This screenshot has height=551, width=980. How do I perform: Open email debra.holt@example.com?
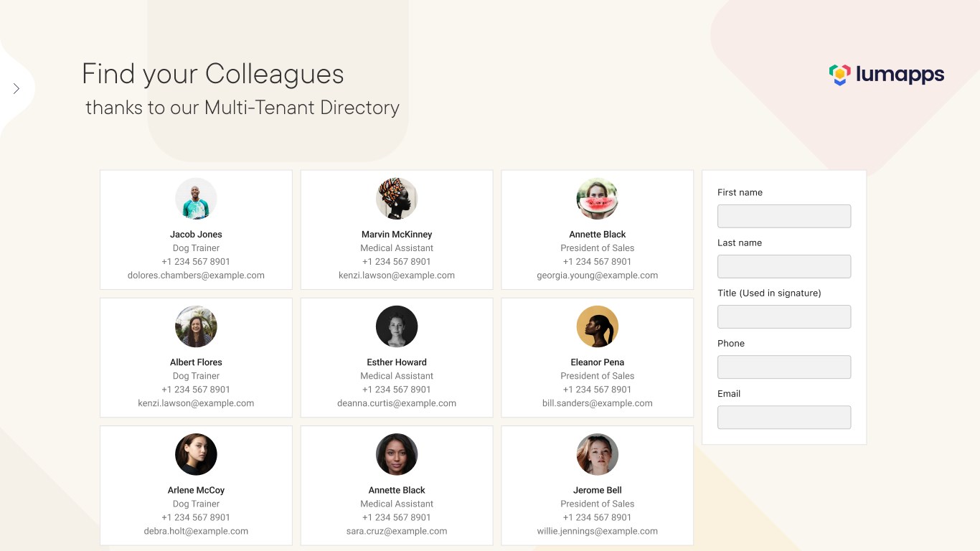tap(196, 532)
